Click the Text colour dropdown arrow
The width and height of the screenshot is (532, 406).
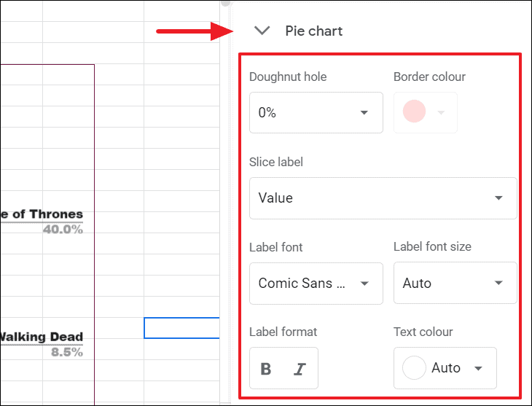tap(478, 368)
